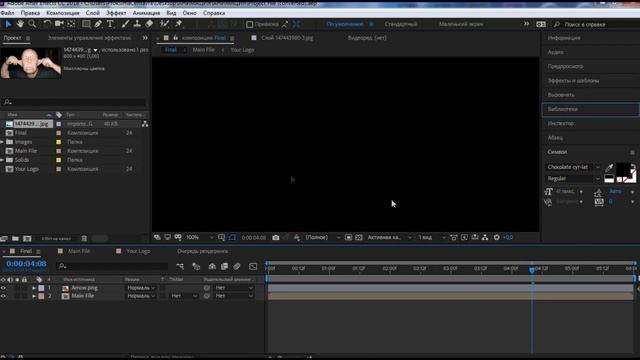Viewport: 640px width, 360px height.
Task: Enable the Привязка snapping checkbox
Action: click(x=250, y=24)
